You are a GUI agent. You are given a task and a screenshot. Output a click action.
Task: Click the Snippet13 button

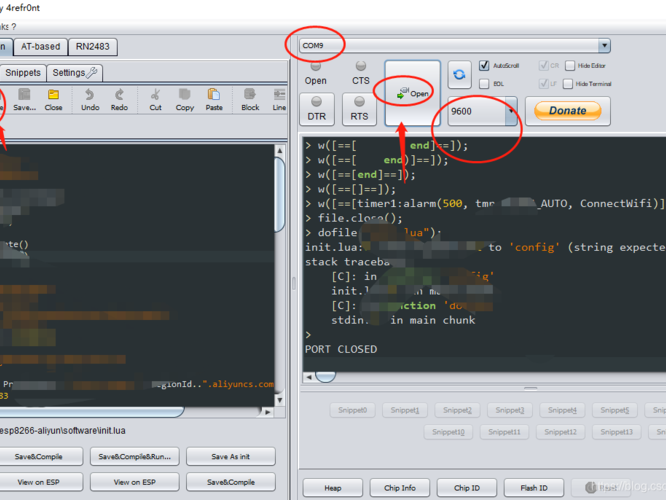click(x=616, y=432)
